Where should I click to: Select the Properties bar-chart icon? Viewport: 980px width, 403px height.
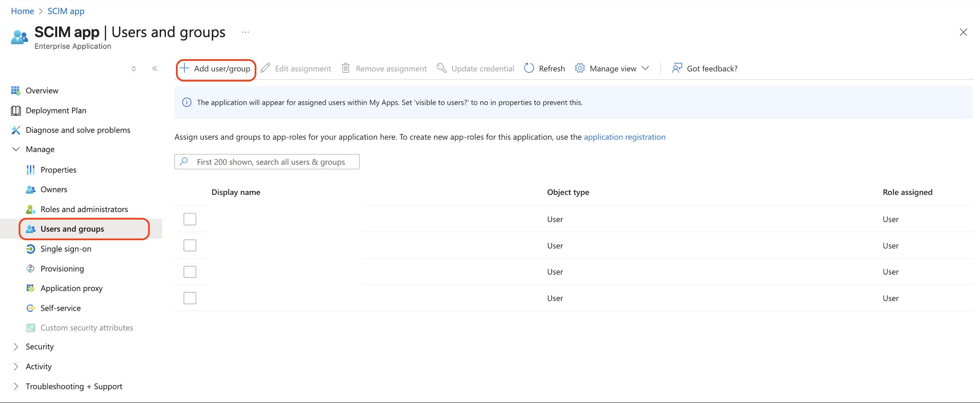click(x=31, y=169)
